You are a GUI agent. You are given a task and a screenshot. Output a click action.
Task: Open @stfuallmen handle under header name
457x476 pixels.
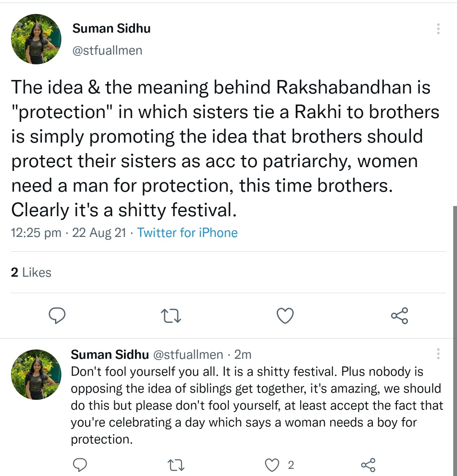point(107,50)
